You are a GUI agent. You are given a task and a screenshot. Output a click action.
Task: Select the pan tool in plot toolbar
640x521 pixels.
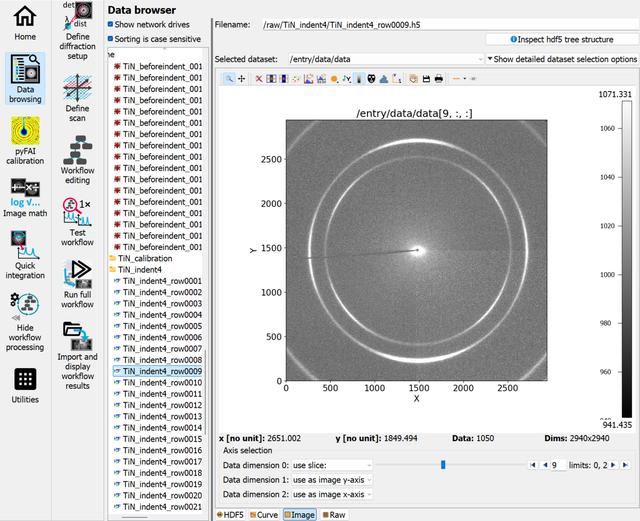coord(242,78)
